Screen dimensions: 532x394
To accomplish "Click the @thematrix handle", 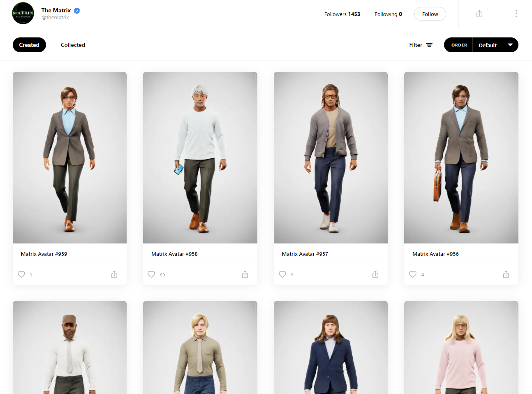I will pos(55,18).
